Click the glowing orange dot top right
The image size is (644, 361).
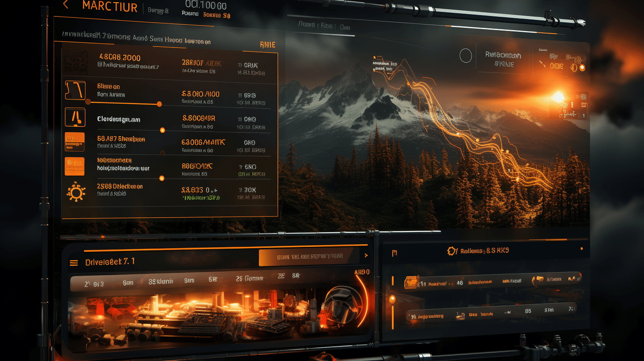(x=582, y=68)
